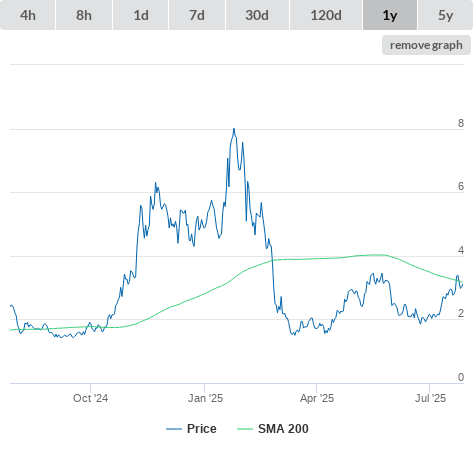Click the price peak near 8
The height and width of the screenshot is (455, 474).
coord(234,129)
